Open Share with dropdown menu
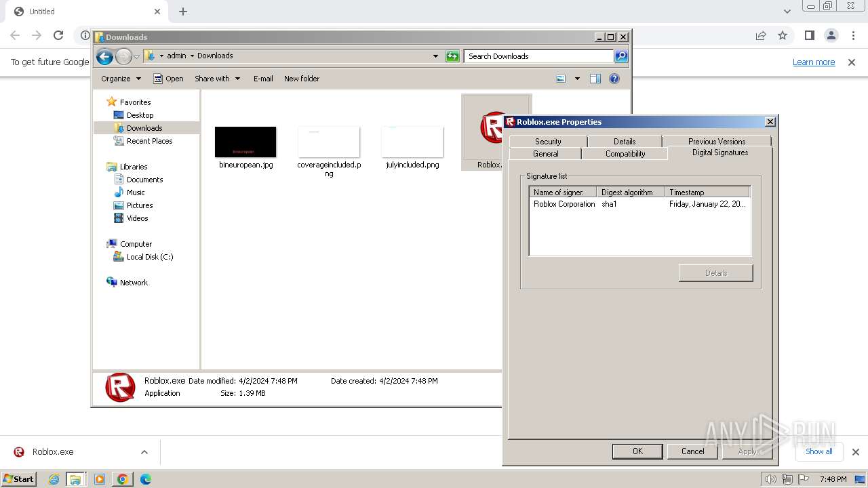 pos(217,79)
